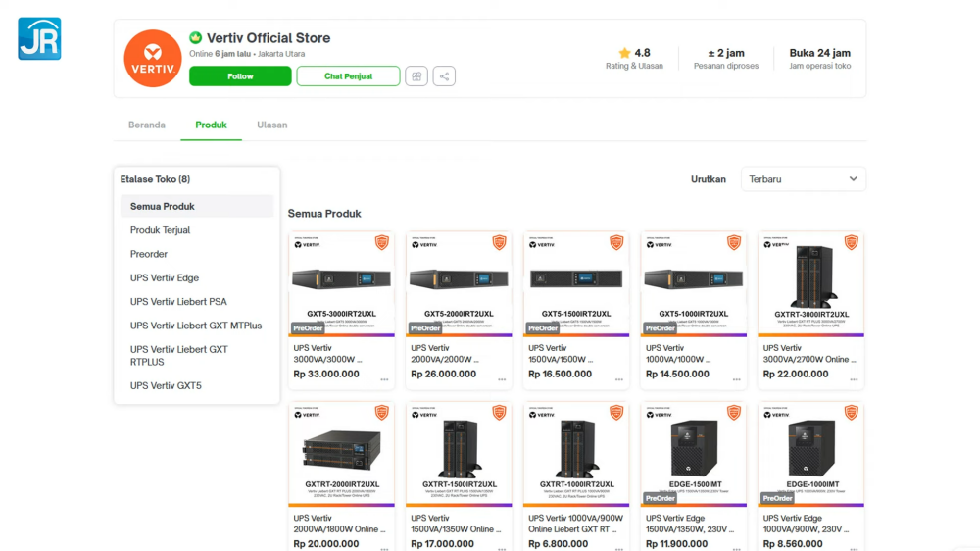The height and width of the screenshot is (551, 980).
Task: Click the Buka 24 jam text
Action: click(820, 53)
